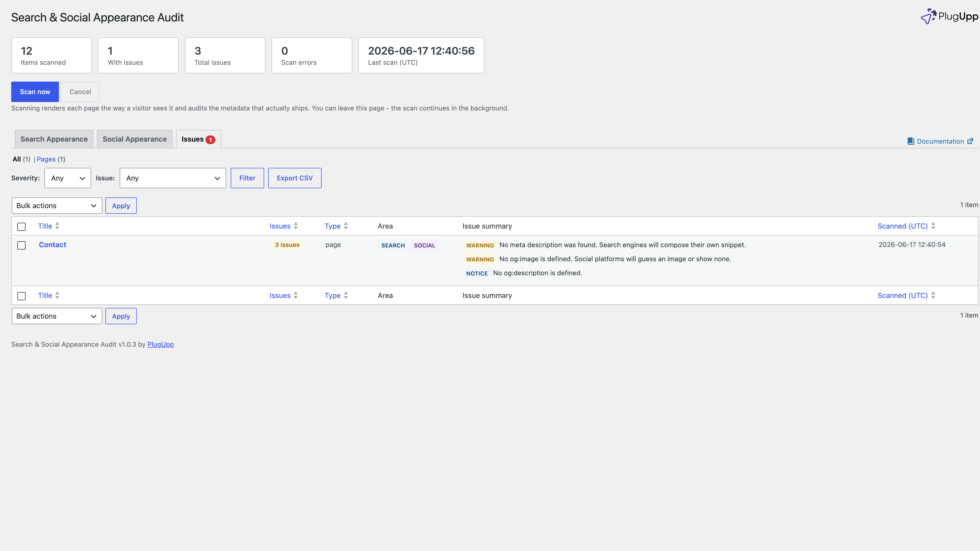This screenshot has height=551, width=980.
Task: Click the Filter button
Action: click(247, 178)
